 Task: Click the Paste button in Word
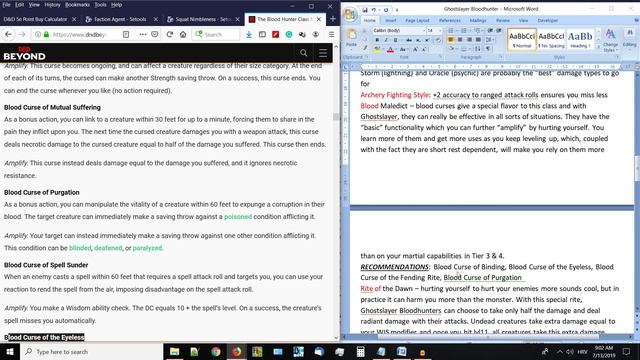[x=351, y=39]
